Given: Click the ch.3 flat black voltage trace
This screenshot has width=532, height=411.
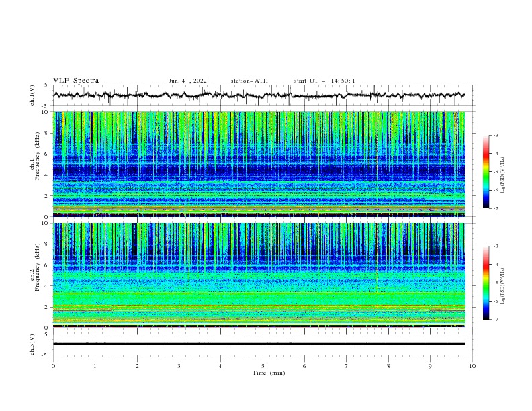Looking at the screenshot, I should click(x=259, y=344).
